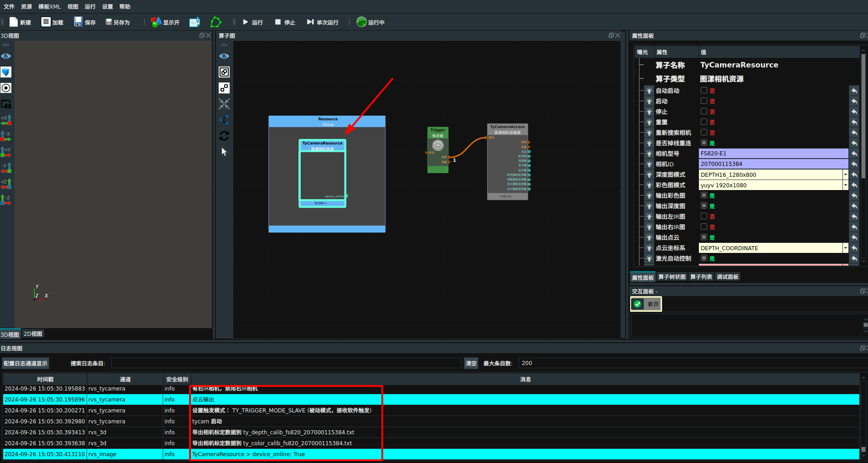Click the 配置日志通道显示 button
The width and height of the screenshot is (868, 463).
[x=26, y=363]
